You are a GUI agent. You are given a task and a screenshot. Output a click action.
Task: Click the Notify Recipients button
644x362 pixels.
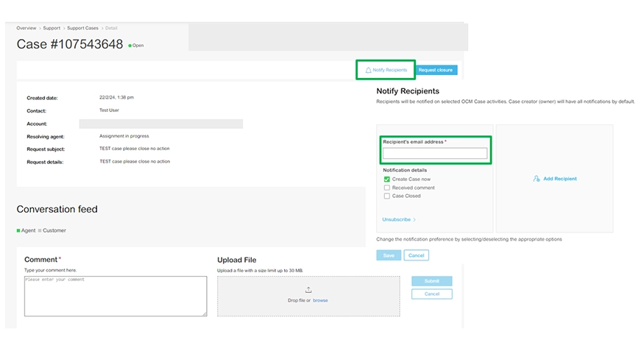386,70
